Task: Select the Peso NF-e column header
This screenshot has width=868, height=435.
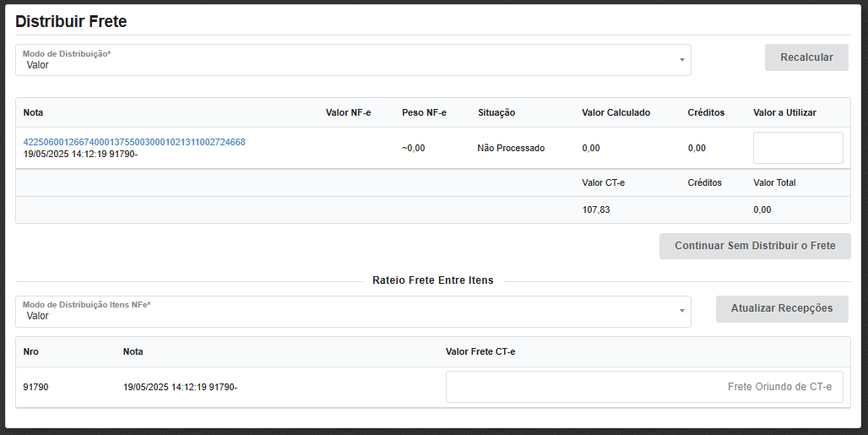Action: (x=424, y=112)
